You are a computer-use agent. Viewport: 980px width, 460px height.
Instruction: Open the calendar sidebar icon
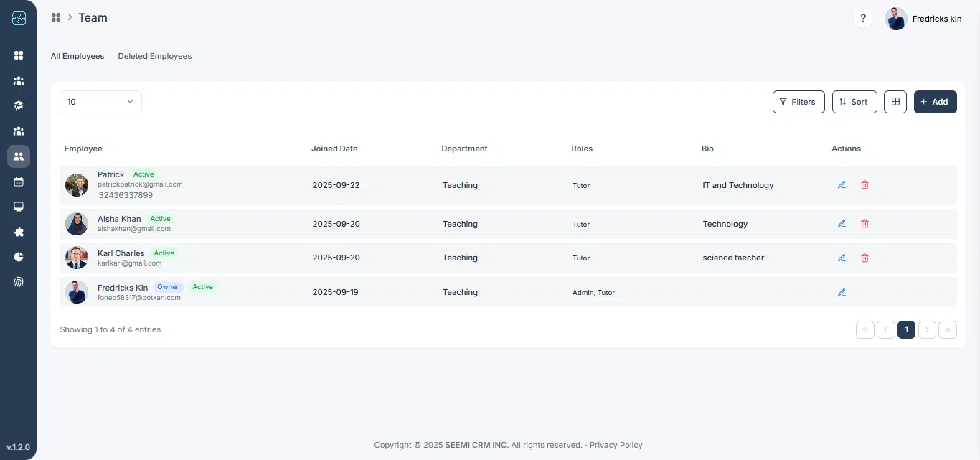tap(19, 182)
